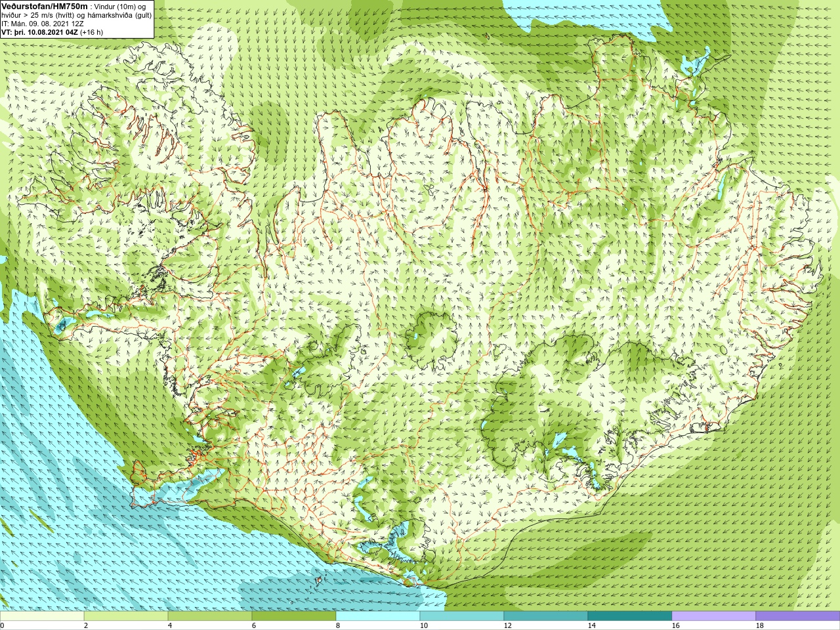Click the lavender 16–18 m/s legend swatch
840x630 pixels.
click(x=714, y=616)
